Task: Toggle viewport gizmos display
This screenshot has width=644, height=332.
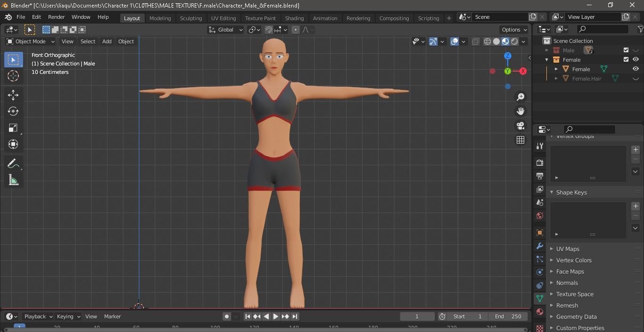Action: coord(433,41)
